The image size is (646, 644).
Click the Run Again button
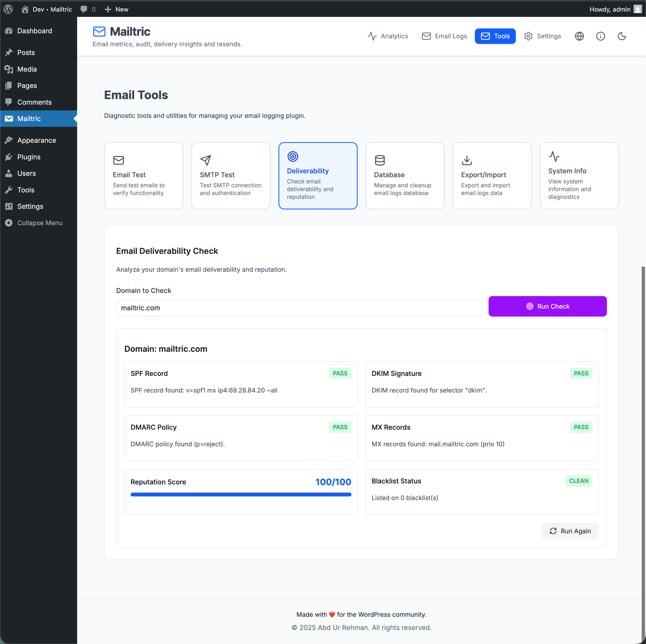(x=570, y=531)
